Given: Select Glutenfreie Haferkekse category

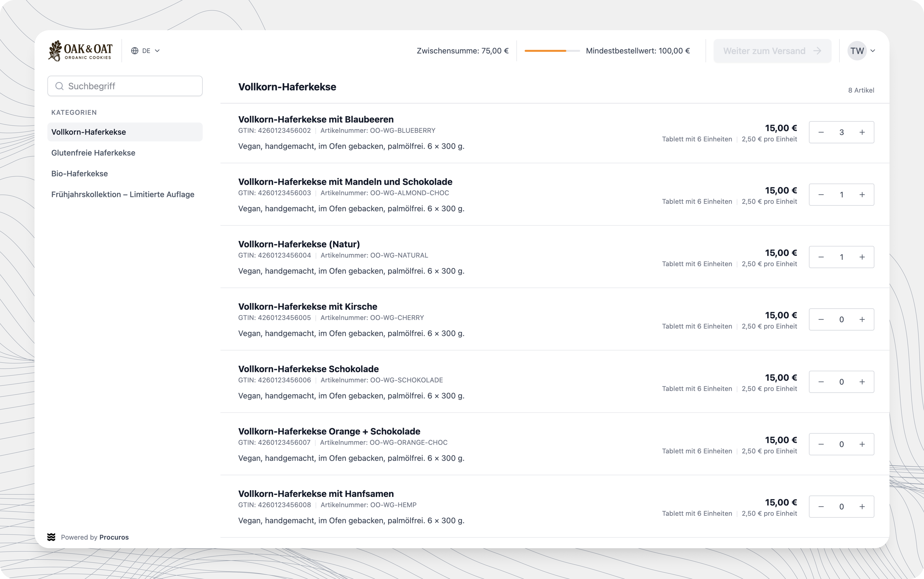Looking at the screenshot, I should pos(93,153).
